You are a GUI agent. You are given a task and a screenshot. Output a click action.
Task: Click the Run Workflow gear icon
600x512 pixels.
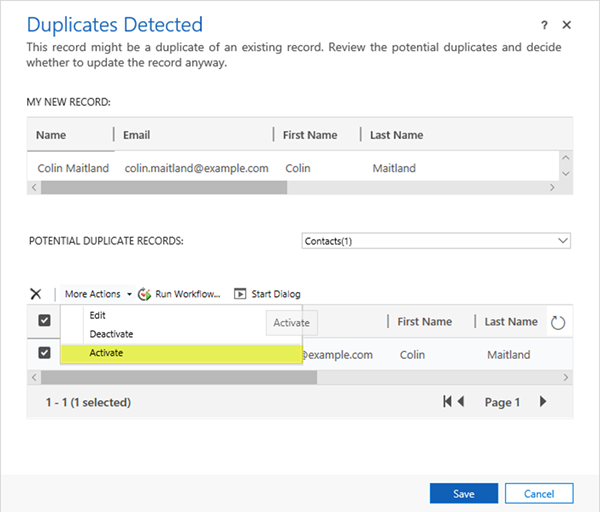pyautogui.click(x=144, y=294)
